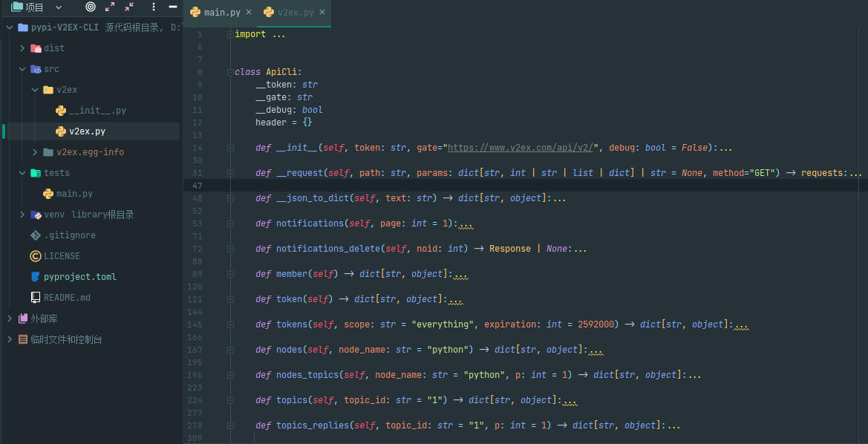This screenshot has width=868, height=444.
Task: Click the .gitignore file icon
Action: 36,235
